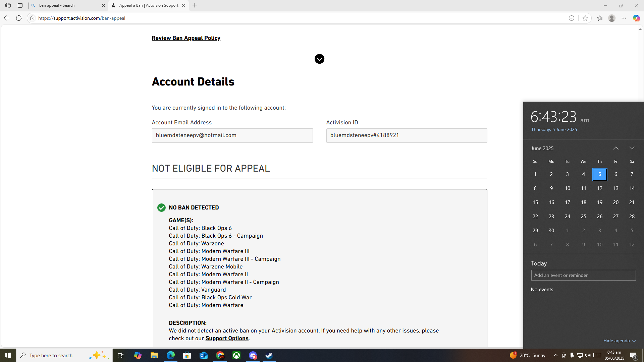Go to next month in calendar
The height and width of the screenshot is (362, 644).
pyautogui.click(x=632, y=148)
